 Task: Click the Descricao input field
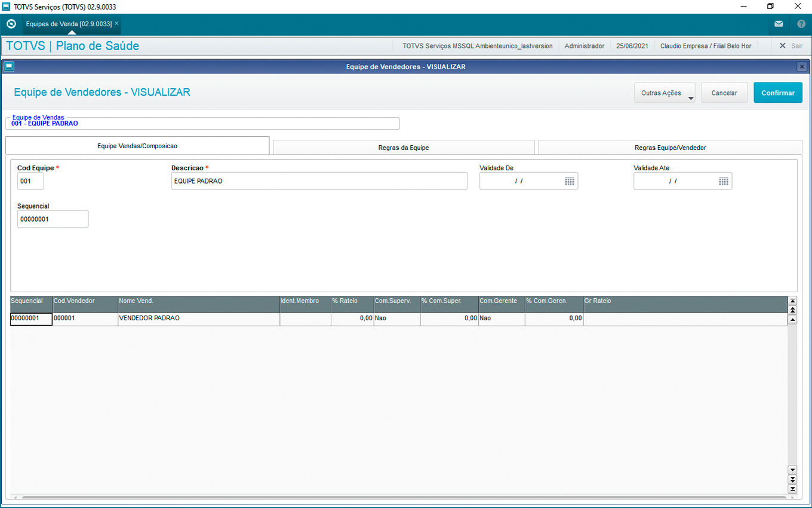point(319,181)
